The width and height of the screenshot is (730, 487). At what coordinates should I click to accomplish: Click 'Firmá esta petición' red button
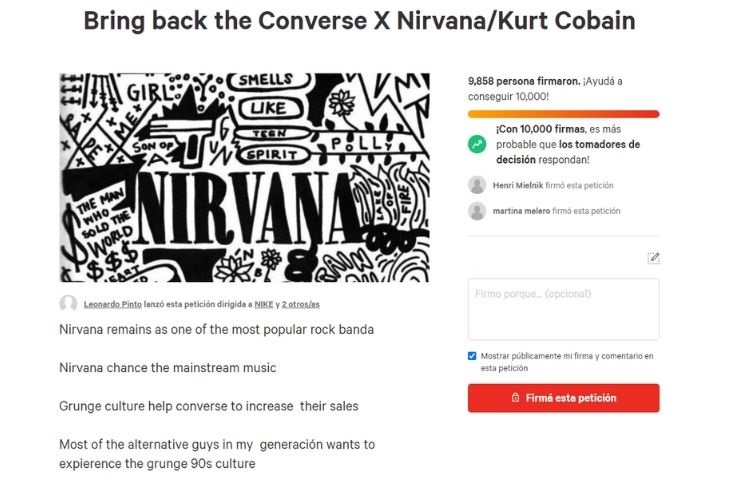[x=563, y=398]
